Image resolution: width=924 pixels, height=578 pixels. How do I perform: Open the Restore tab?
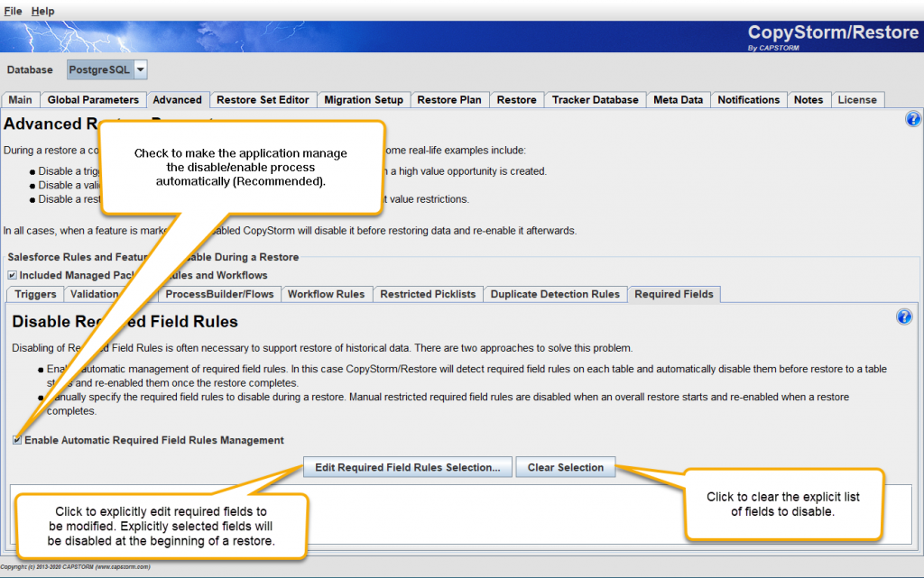tap(517, 99)
